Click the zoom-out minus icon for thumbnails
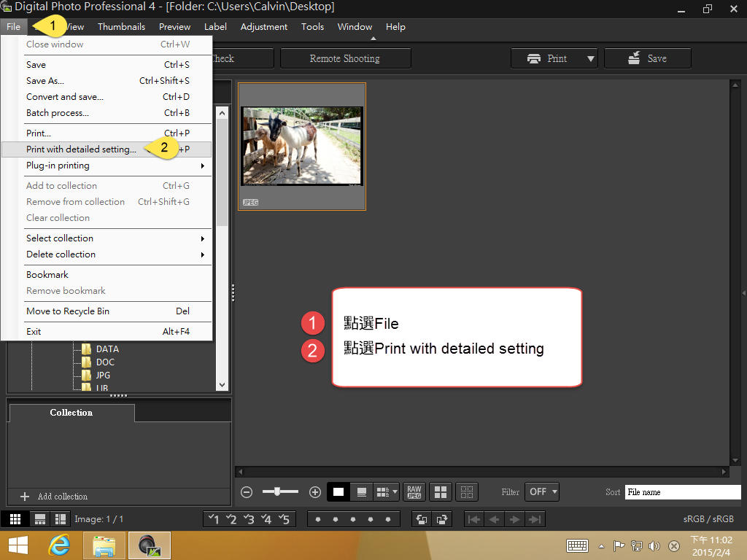The image size is (747, 560). (x=247, y=492)
